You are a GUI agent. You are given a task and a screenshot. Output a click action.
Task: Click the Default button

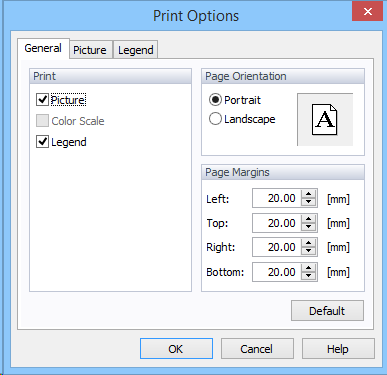[x=327, y=311]
